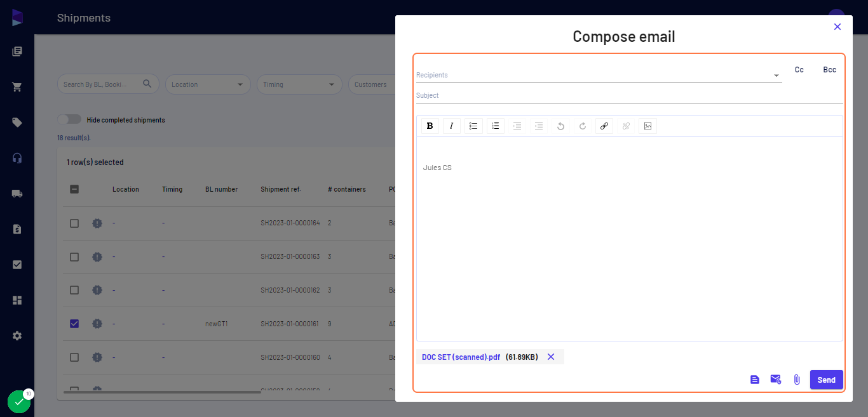Open the truck shipments sidebar icon
This screenshot has width=868, height=417.
click(17, 194)
